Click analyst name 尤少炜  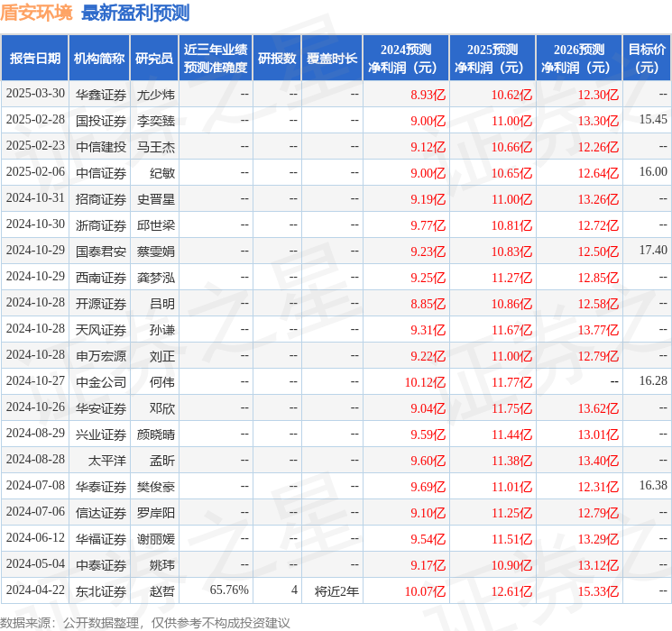pyautogui.click(x=155, y=95)
